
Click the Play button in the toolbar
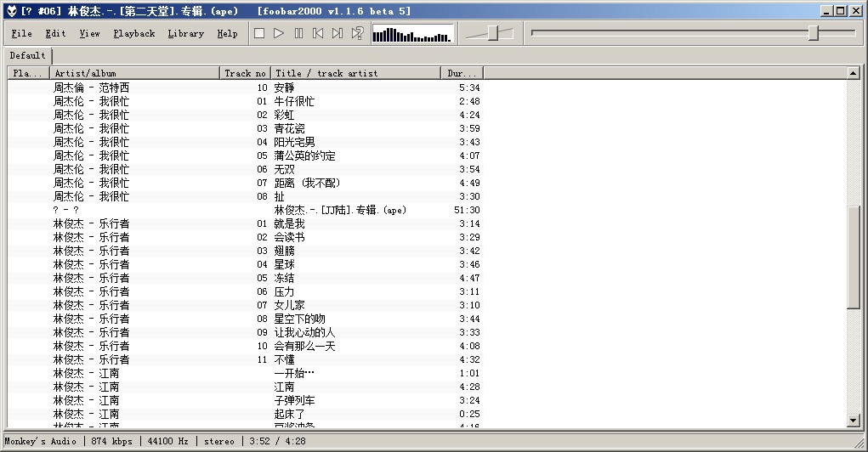click(x=279, y=33)
